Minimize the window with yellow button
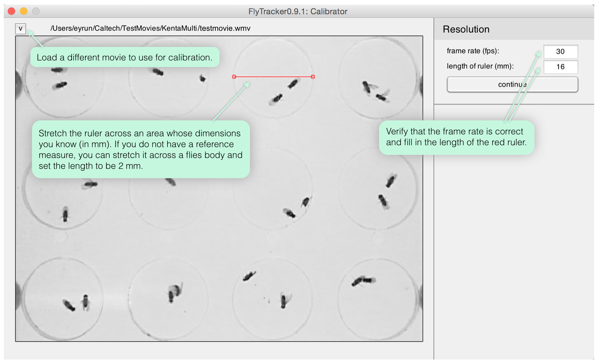Viewport: 599px width, 364px height. coord(24,11)
